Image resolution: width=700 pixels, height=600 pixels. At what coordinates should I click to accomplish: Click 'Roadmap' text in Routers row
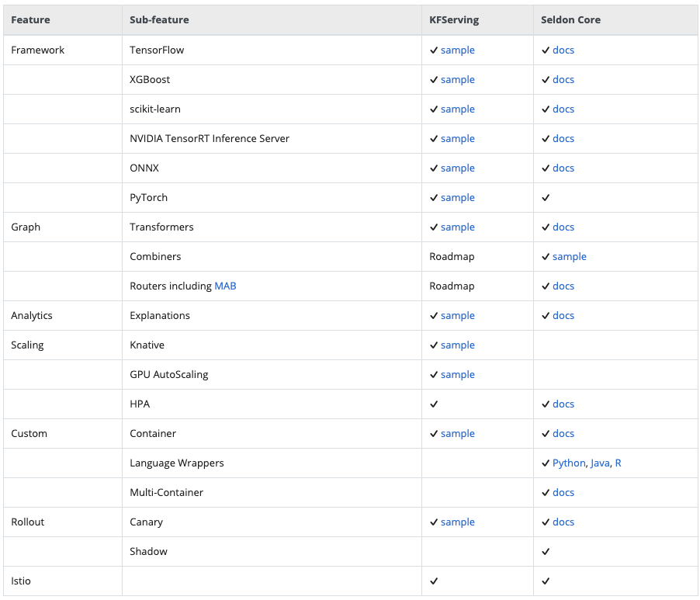click(x=452, y=286)
